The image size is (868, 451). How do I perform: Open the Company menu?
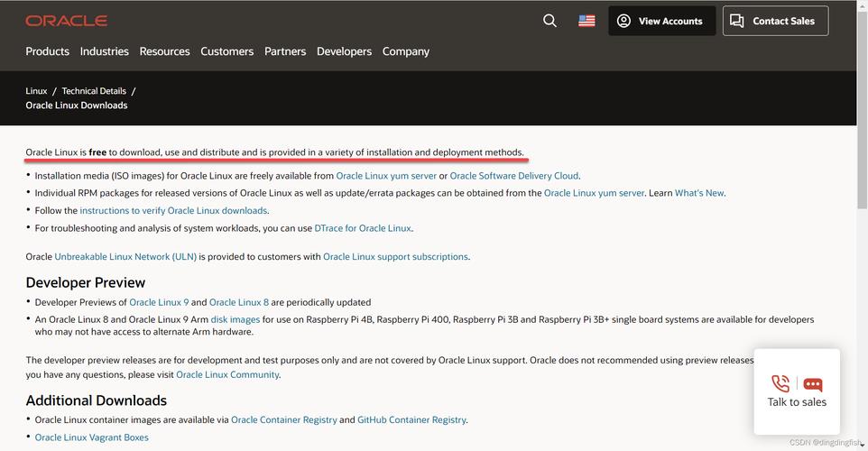(x=406, y=51)
